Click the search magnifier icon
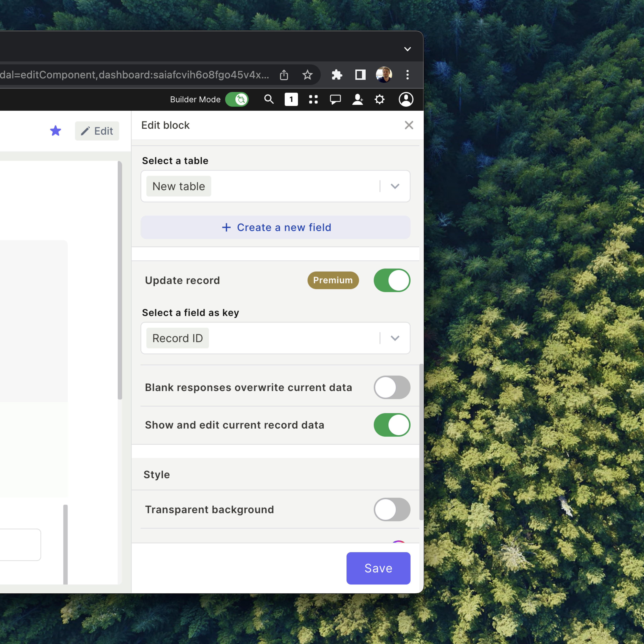The height and width of the screenshot is (644, 644). coord(269,99)
